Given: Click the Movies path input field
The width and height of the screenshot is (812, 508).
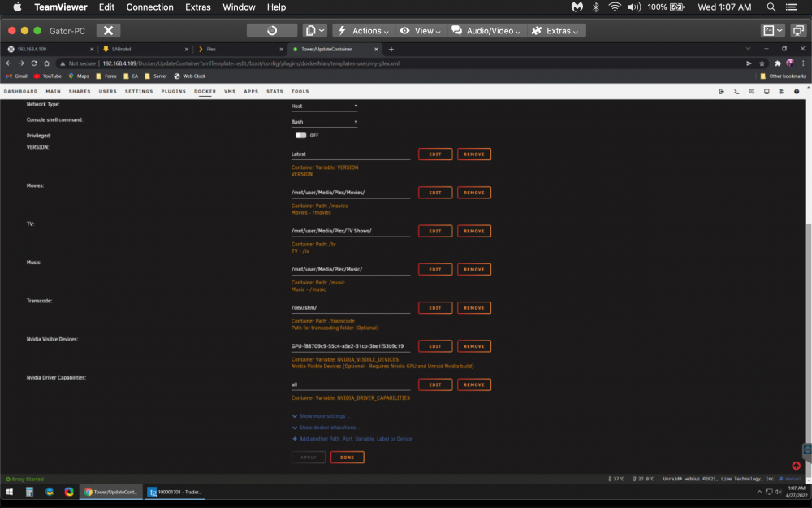Looking at the screenshot, I should click(351, 193).
